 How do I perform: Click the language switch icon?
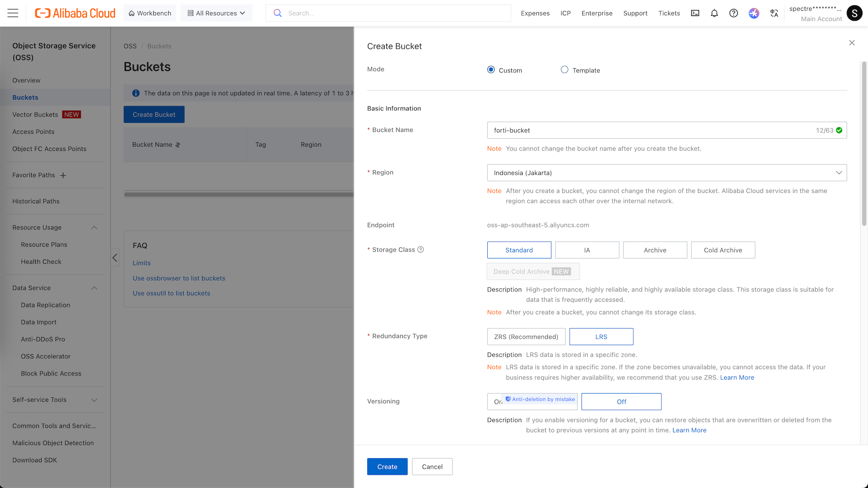click(x=774, y=13)
